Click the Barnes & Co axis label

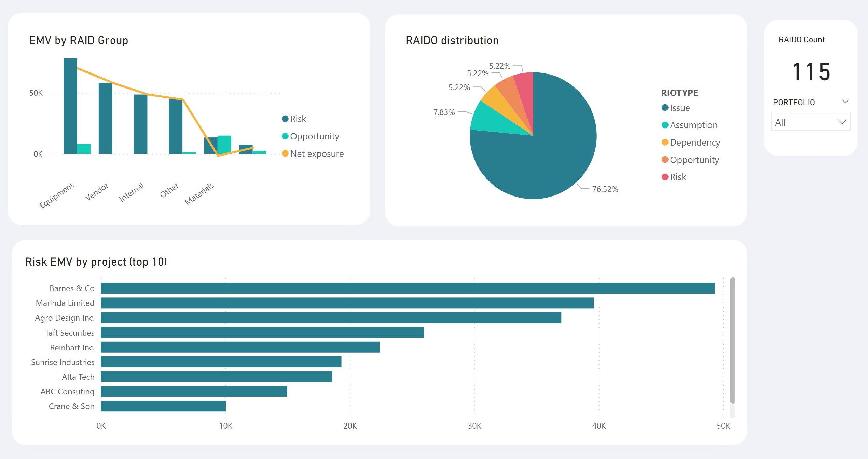[x=72, y=288]
